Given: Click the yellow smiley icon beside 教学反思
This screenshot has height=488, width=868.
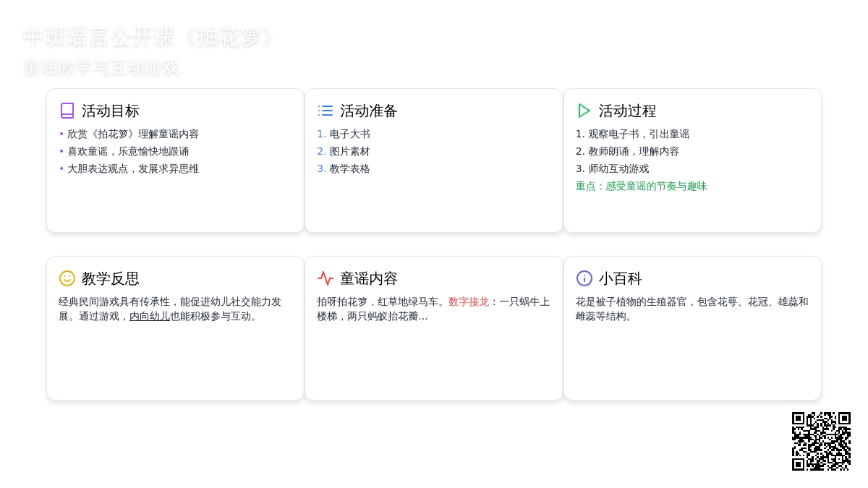Looking at the screenshot, I should 67,278.
